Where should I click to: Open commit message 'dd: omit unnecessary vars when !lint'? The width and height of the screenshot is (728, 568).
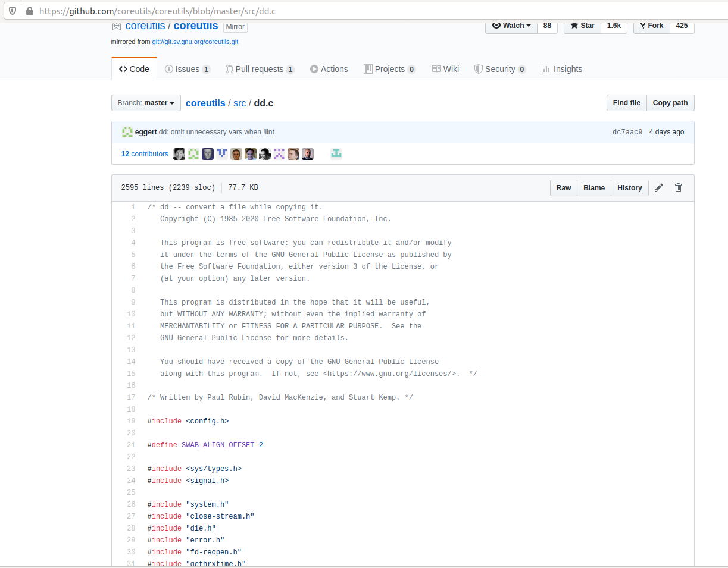pyautogui.click(x=217, y=132)
